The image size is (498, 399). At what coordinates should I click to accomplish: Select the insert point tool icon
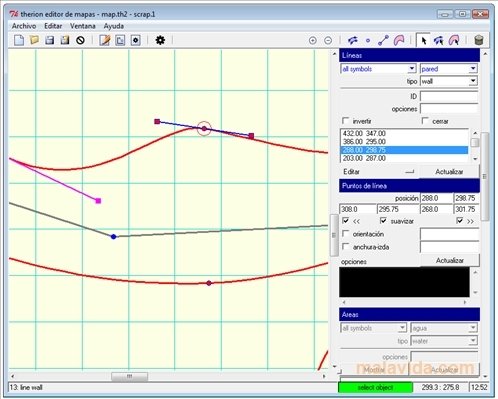(x=368, y=41)
